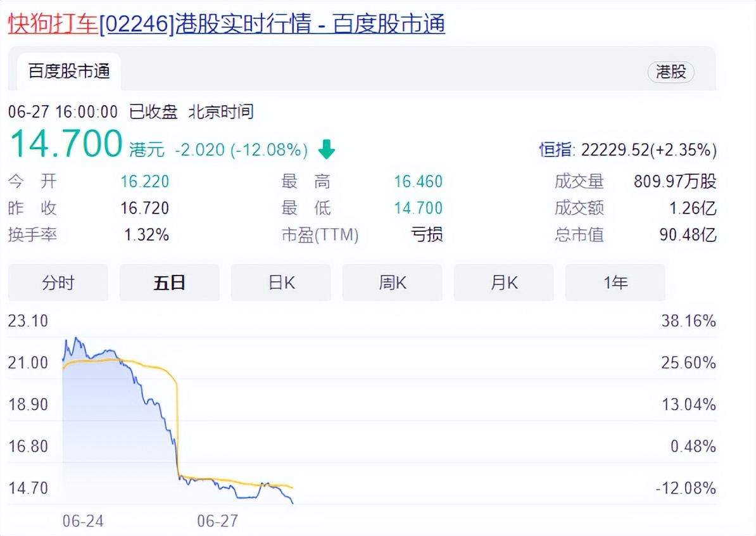Click the 13.04% percent axis label
The width and height of the screenshot is (756, 536).
(688, 404)
